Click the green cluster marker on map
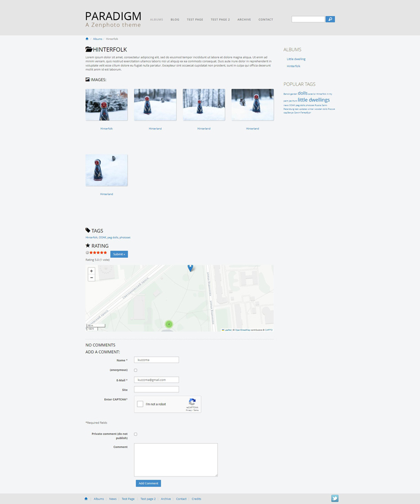Image resolution: width=420 pixels, height=504 pixels. tap(169, 324)
